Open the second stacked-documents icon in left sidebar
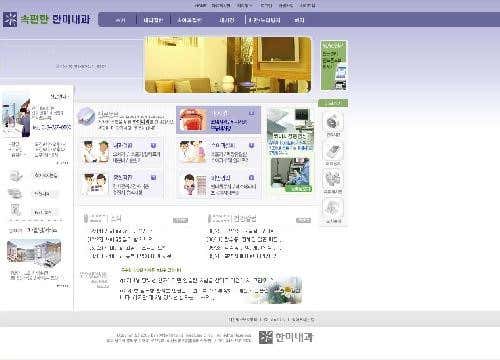The width and height of the screenshot is (500, 360). pyautogui.click(x=15, y=193)
